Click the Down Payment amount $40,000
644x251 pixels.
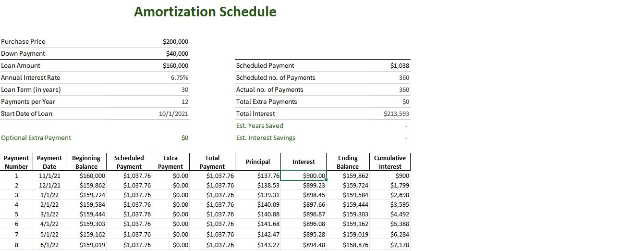click(x=177, y=53)
